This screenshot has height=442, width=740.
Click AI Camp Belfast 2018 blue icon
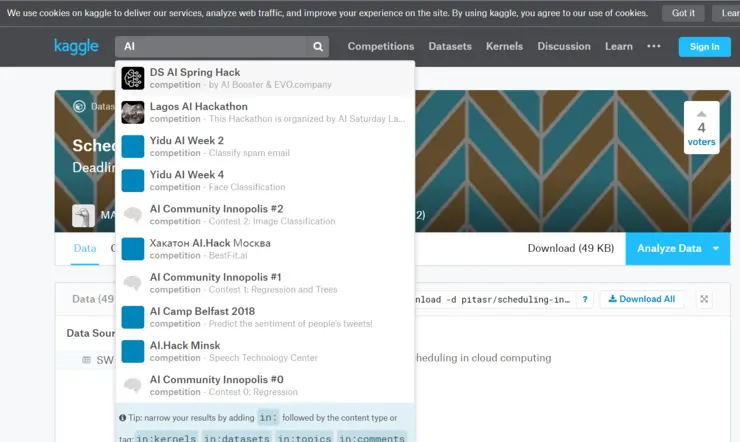(x=133, y=317)
